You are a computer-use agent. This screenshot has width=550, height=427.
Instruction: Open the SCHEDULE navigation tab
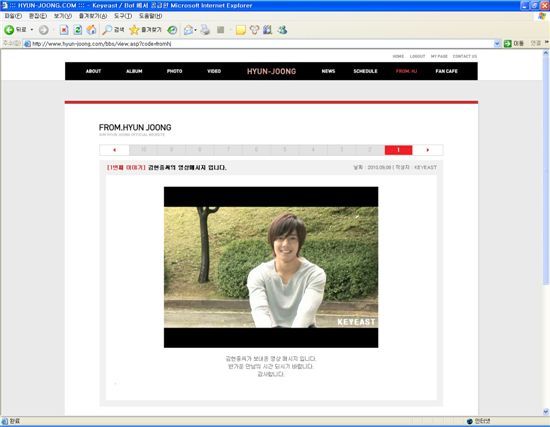pyautogui.click(x=365, y=71)
